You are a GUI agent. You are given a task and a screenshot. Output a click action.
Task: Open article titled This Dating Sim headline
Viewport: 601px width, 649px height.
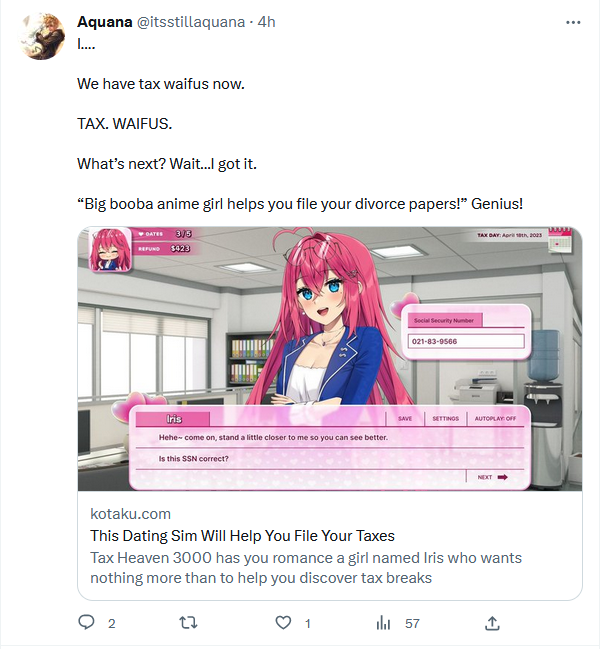tap(242, 536)
